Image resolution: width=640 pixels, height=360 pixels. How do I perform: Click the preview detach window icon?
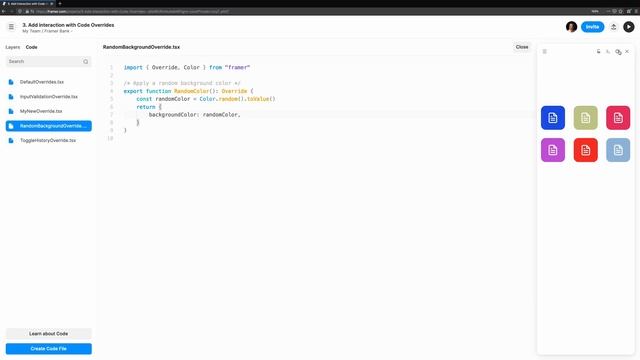pyautogui.click(x=618, y=52)
